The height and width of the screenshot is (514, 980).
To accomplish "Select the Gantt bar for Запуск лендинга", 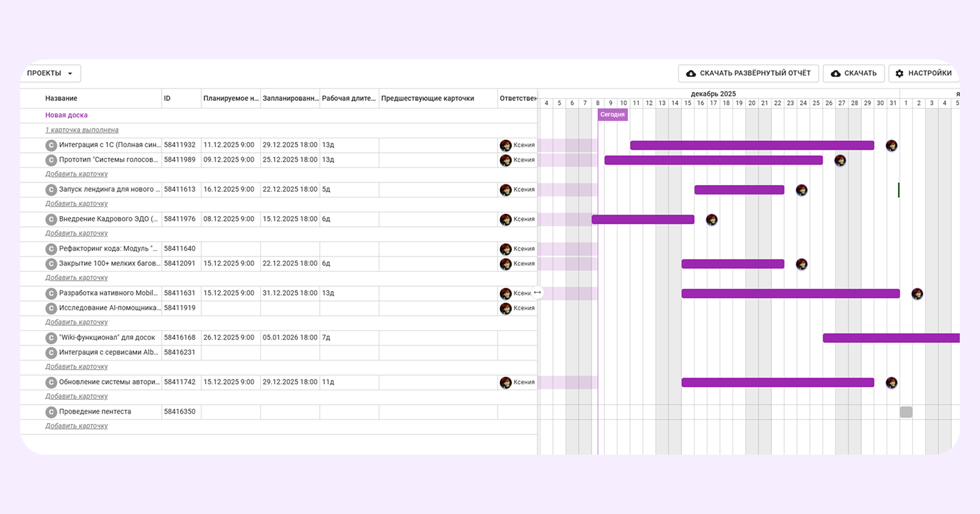I will [x=739, y=190].
